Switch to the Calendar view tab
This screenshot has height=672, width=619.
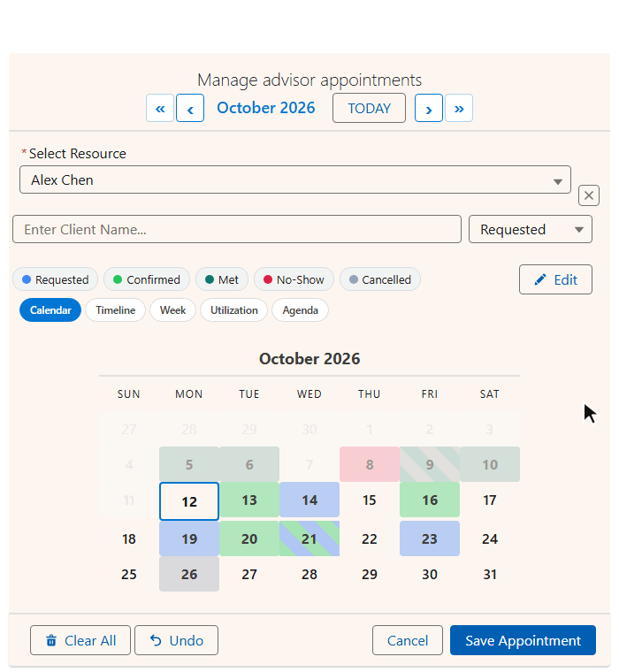[50, 309]
